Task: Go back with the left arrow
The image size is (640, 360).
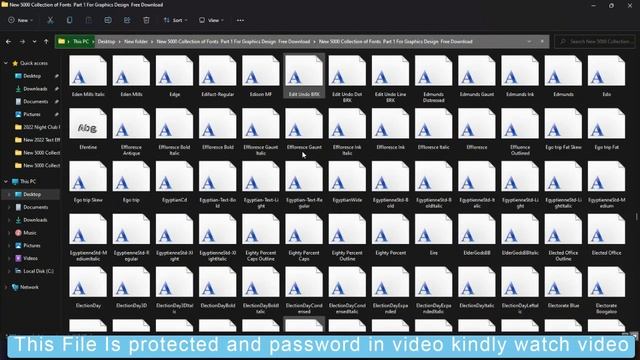Action: (8, 42)
